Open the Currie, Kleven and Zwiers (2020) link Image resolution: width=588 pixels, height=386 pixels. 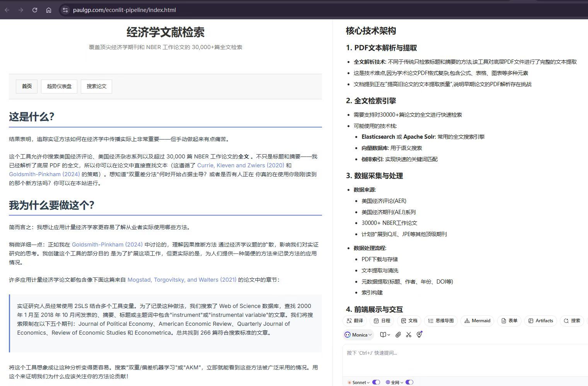coord(240,165)
